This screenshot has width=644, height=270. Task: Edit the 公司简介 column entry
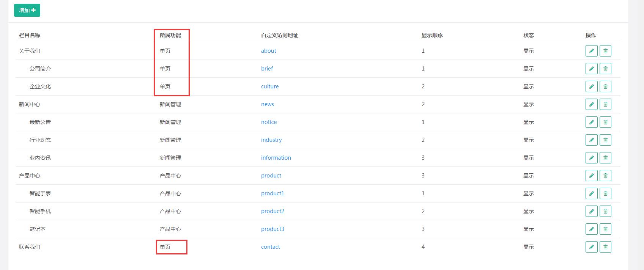591,69
